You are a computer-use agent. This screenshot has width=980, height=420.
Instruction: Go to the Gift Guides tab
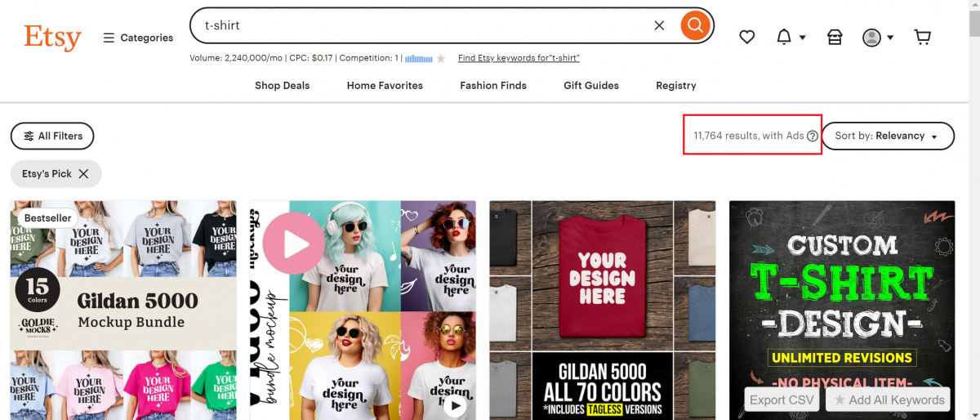(x=591, y=85)
